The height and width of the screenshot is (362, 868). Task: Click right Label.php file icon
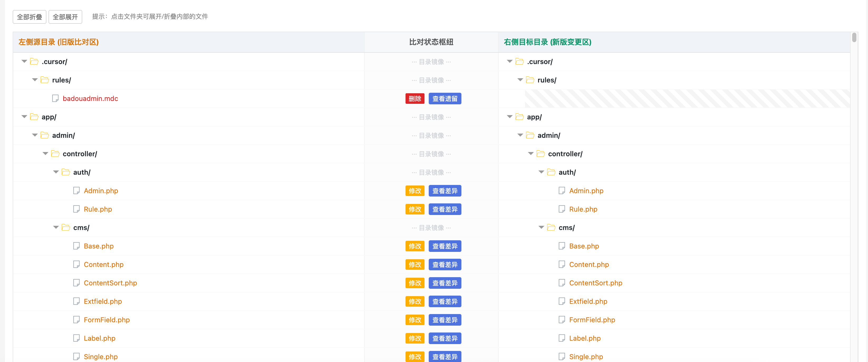pos(562,338)
